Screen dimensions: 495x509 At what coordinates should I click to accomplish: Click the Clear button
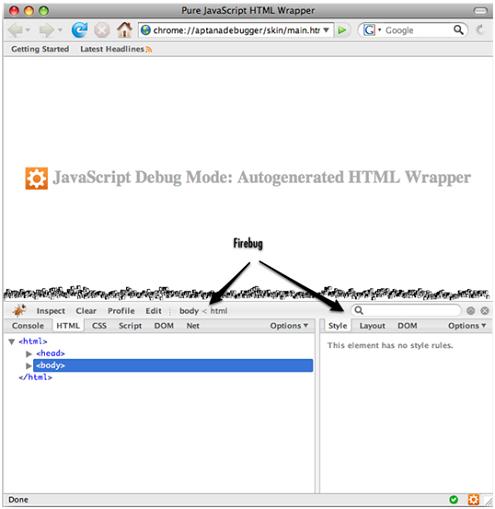[86, 311]
